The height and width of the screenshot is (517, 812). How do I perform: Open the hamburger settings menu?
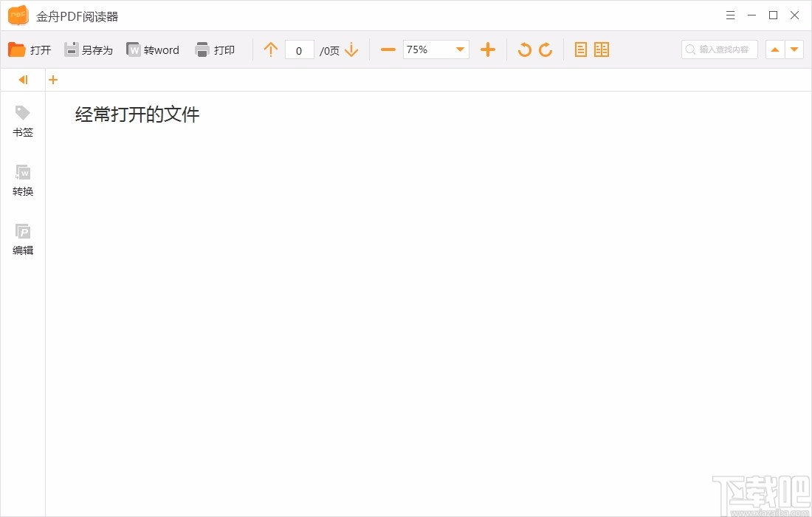pos(730,15)
